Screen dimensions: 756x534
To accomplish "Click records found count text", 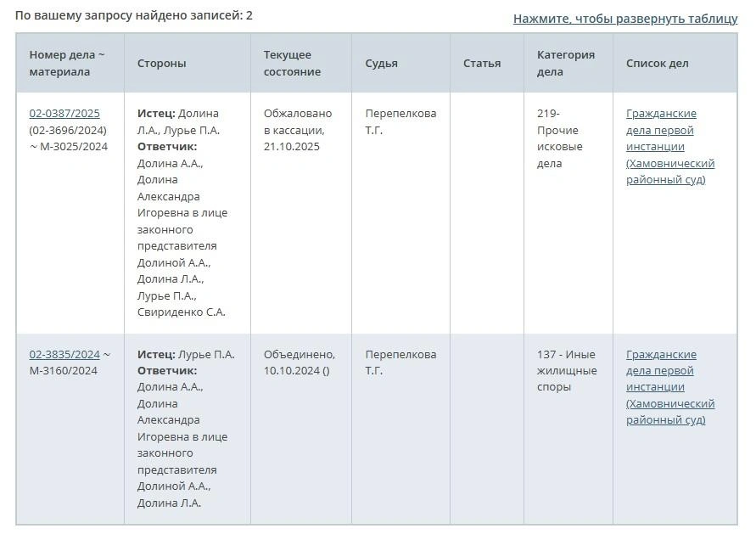I will click(134, 15).
